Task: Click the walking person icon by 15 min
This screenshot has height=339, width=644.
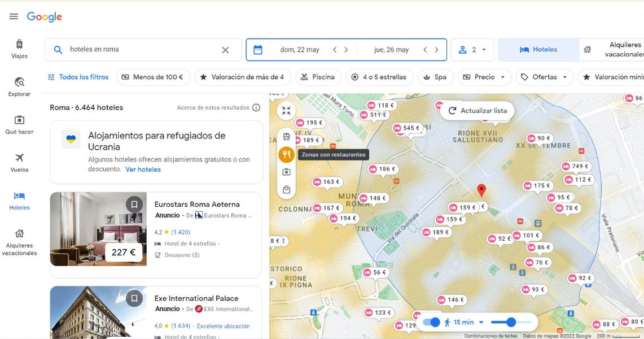Action: tap(447, 322)
